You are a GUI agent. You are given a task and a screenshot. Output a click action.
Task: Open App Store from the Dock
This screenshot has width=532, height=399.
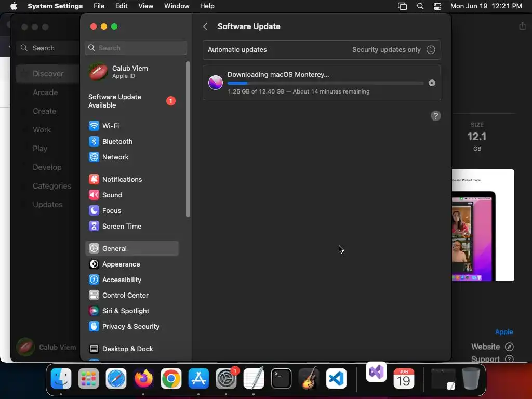click(199, 378)
